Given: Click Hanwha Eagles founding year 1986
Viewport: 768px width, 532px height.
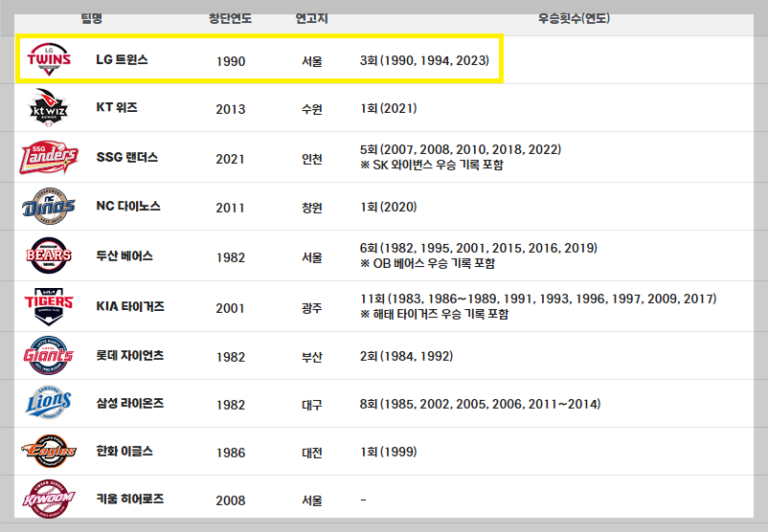Looking at the screenshot, I should coord(231,453).
